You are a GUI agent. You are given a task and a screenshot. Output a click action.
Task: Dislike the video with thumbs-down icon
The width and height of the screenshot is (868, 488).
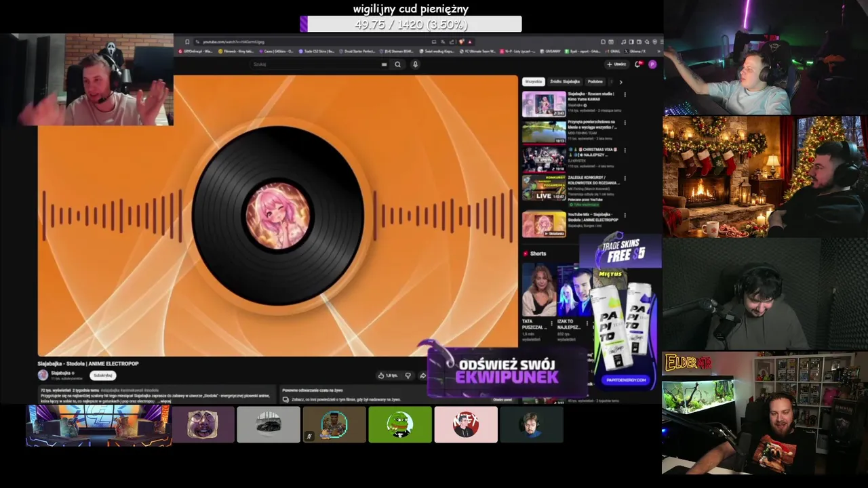(408, 375)
